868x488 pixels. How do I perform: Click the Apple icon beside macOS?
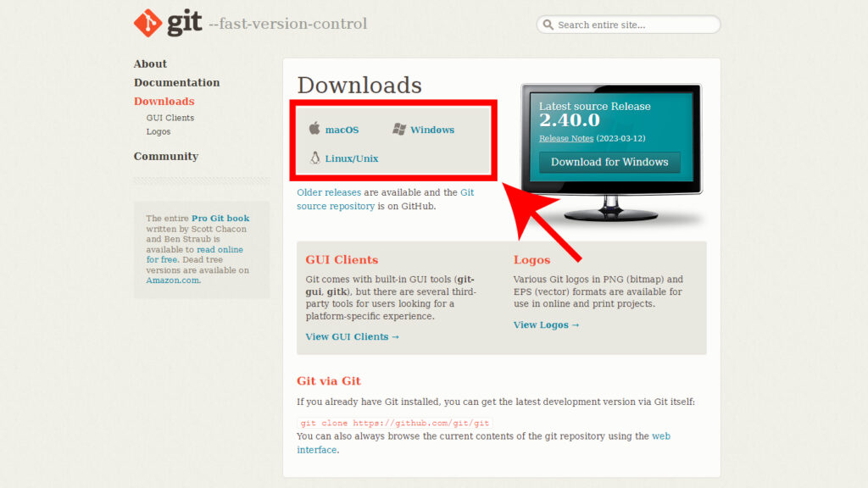pos(314,129)
